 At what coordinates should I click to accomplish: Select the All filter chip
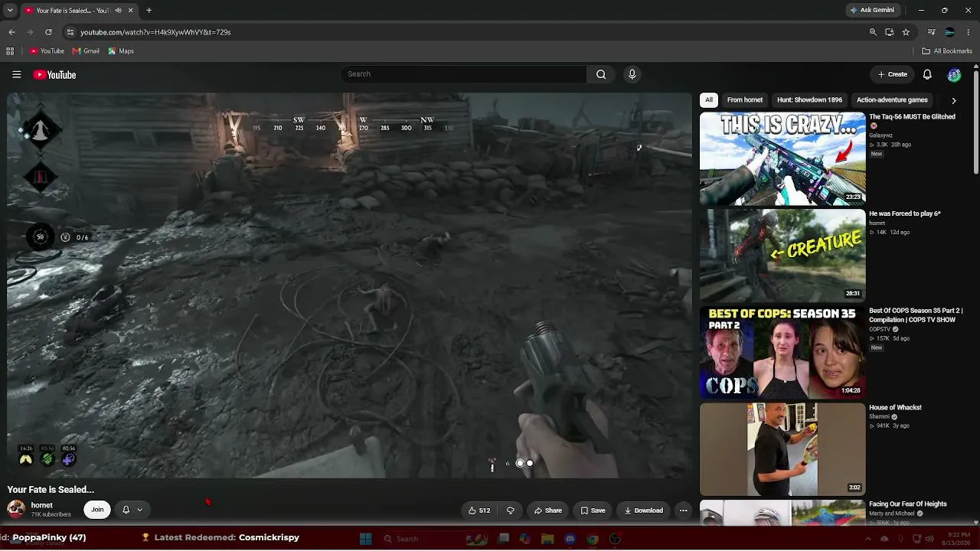click(x=709, y=100)
